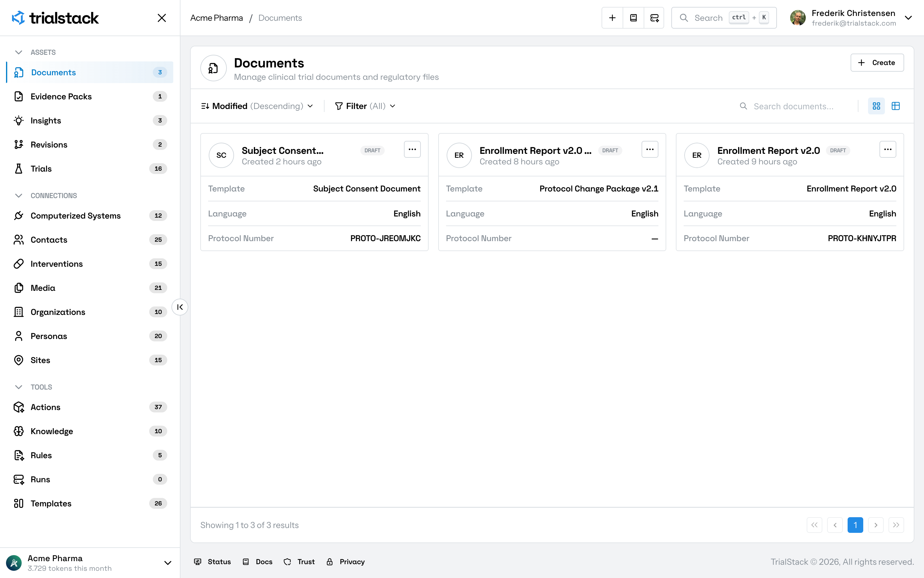Navigate to Trials
Viewport: 924px width, 578px height.
(90, 169)
